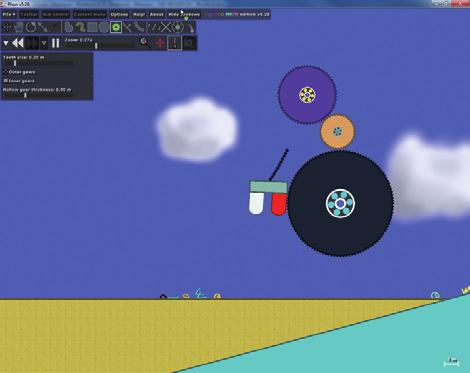Select the Circle shape tool
Screen dimensions: 470x373
click(x=104, y=27)
